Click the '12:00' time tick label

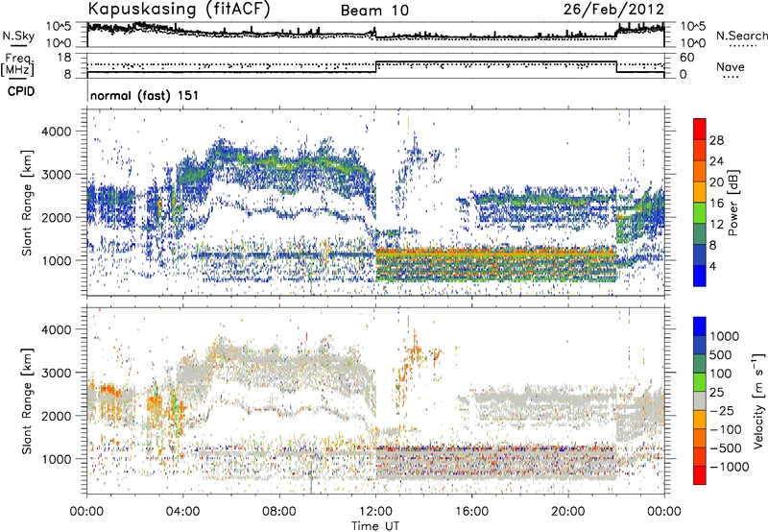375,512
